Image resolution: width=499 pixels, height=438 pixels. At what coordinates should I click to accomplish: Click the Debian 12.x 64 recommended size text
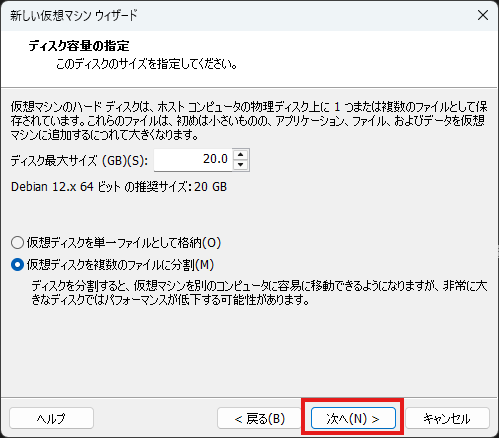119,187
